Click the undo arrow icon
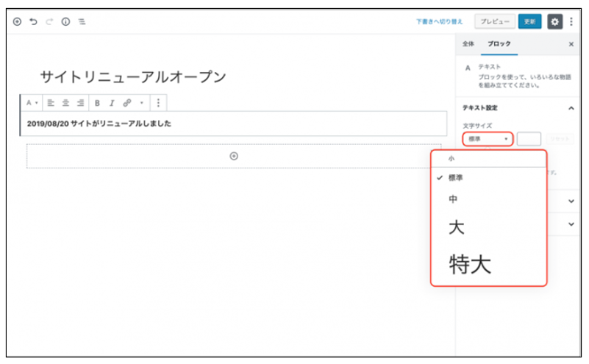 33,22
